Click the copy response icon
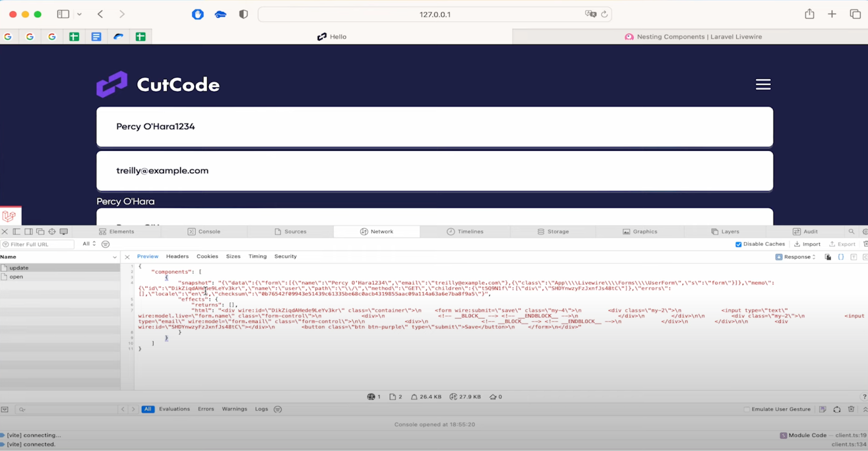Viewport: 868px width, 451px height. pyautogui.click(x=828, y=257)
